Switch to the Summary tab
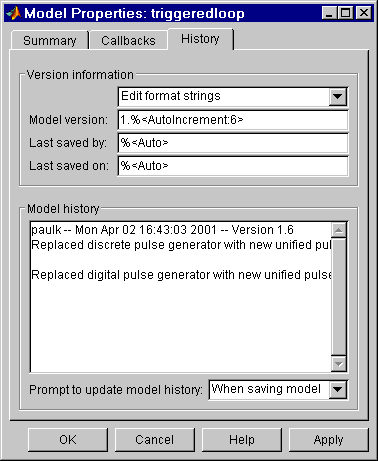The height and width of the screenshot is (461, 378). tap(50, 41)
